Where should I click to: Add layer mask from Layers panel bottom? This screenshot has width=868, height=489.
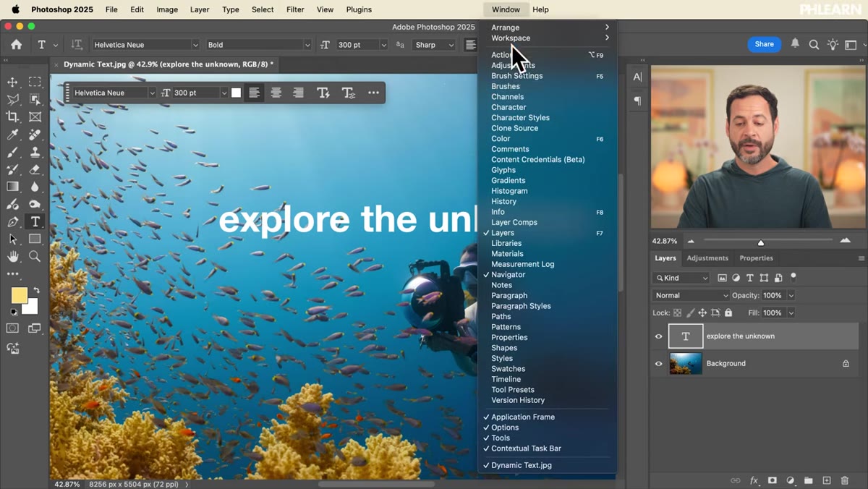[x=773, y=480]
